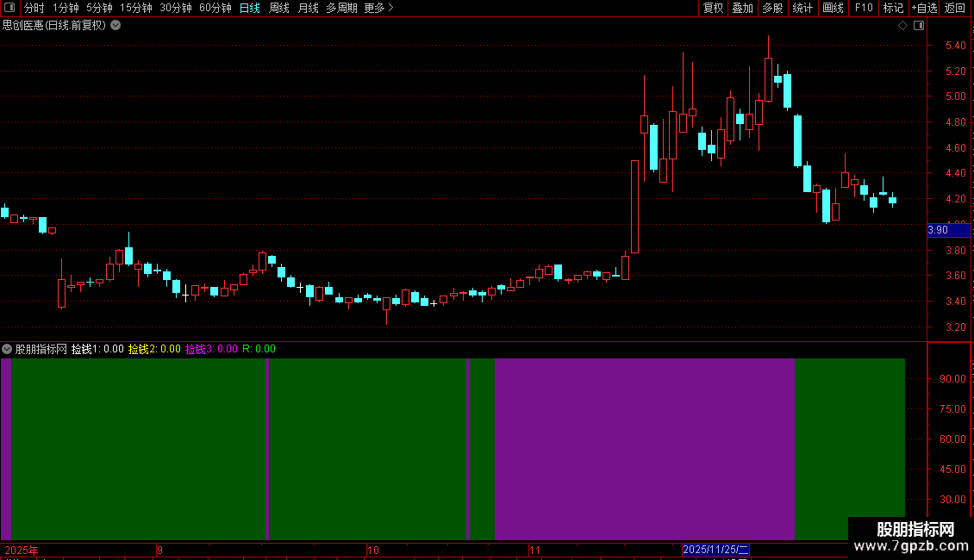Click the 2025年 label on time axis

click(22, 550)
